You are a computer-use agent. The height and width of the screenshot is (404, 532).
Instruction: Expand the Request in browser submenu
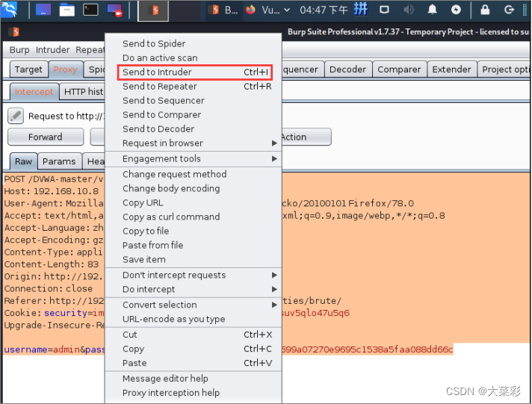(x=194, y=143)
